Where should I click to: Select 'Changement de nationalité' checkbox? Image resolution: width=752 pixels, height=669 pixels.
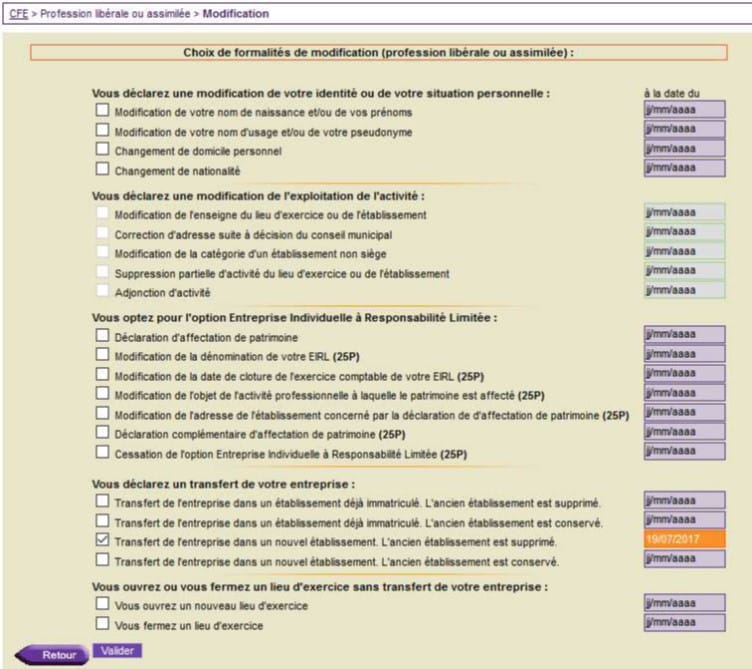point(102,168)
